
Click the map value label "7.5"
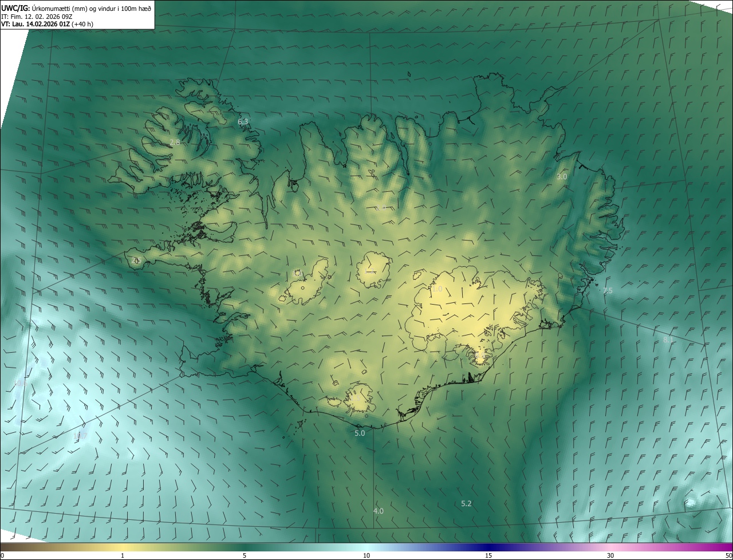(608, 291)
